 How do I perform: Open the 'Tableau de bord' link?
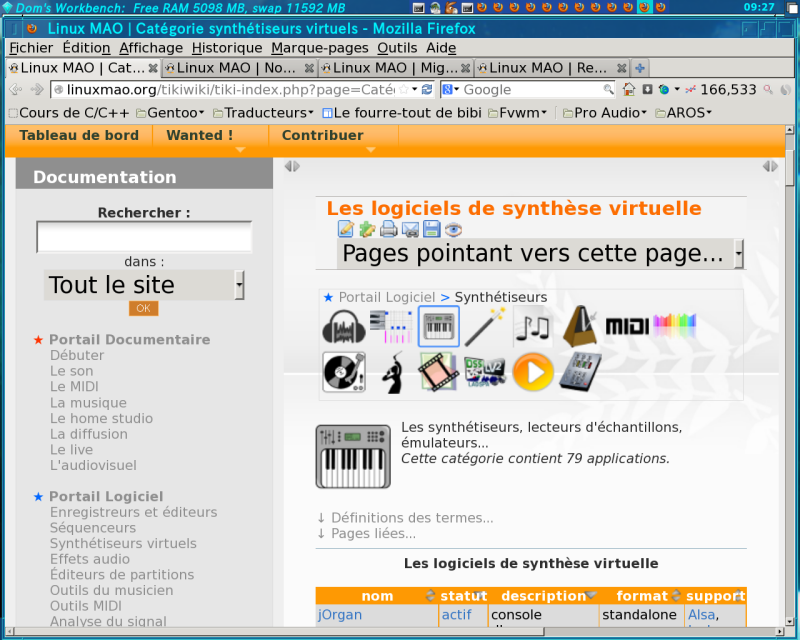(x=79, y=136)
